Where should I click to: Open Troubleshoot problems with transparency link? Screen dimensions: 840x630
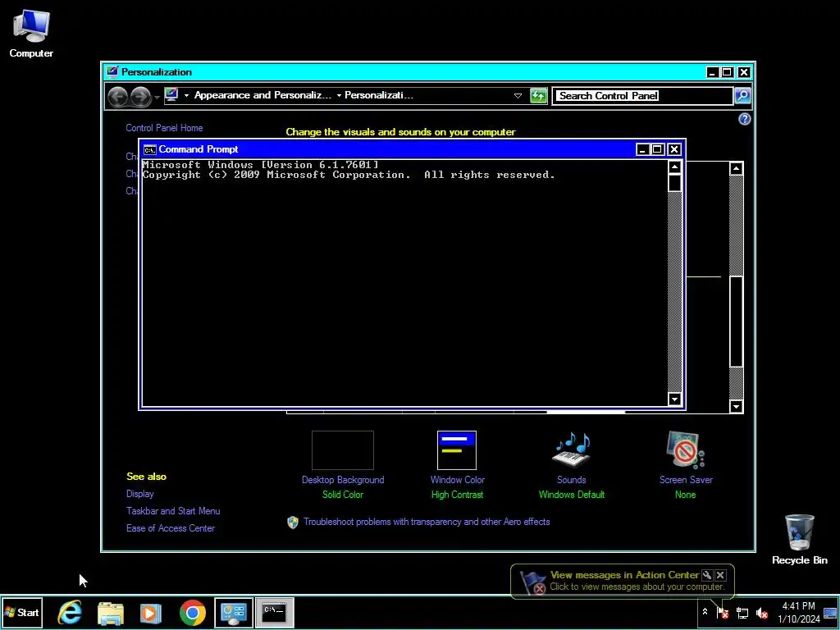pyautogui.click(x=427, y=522)
